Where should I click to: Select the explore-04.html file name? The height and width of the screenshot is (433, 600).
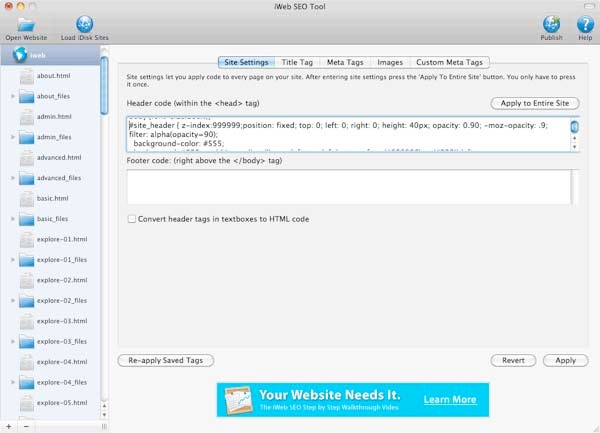click(62, 362)
